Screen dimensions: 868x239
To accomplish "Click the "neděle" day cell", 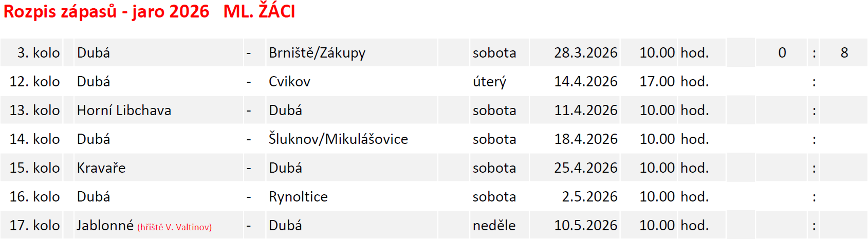I will tap(494, 226).
